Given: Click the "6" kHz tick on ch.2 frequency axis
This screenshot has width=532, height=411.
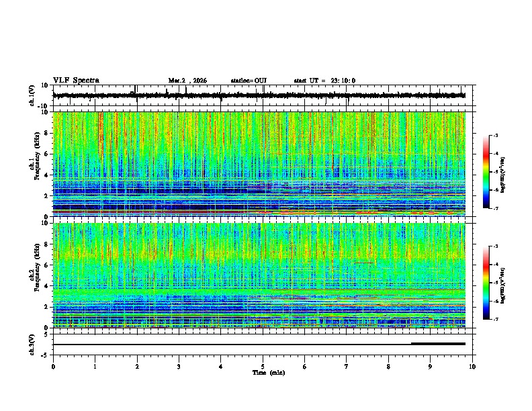Looking at the screenshot, I should (x=46, y=265).
